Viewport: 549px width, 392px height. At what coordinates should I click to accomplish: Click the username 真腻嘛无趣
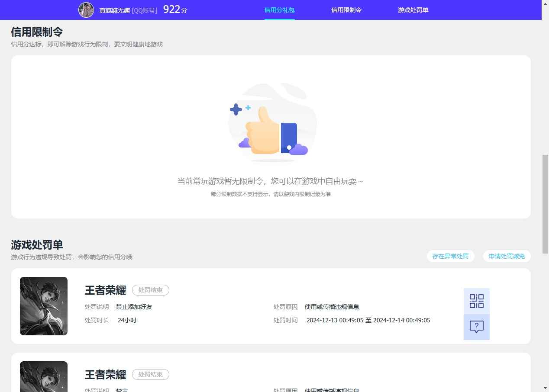[x=115, y=10]
